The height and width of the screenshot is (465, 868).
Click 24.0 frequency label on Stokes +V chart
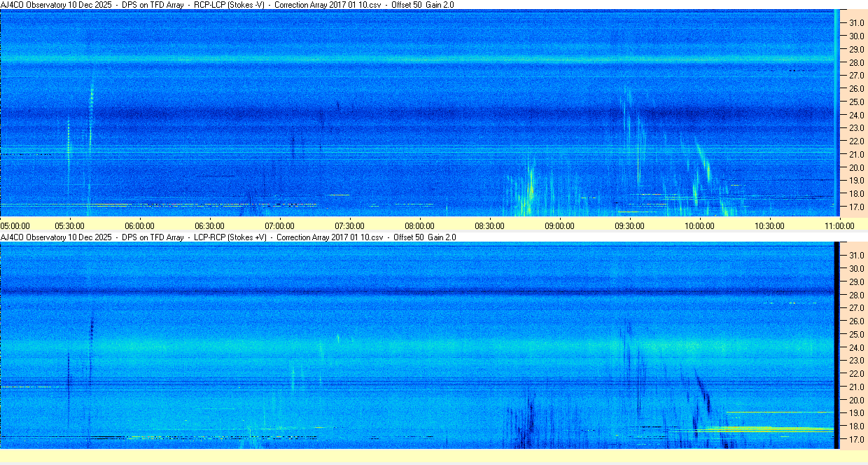[x=857, y=347]
